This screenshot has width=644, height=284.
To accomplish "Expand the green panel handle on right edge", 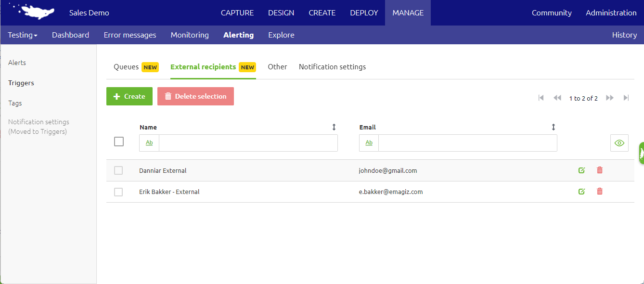I will (641, 153).
